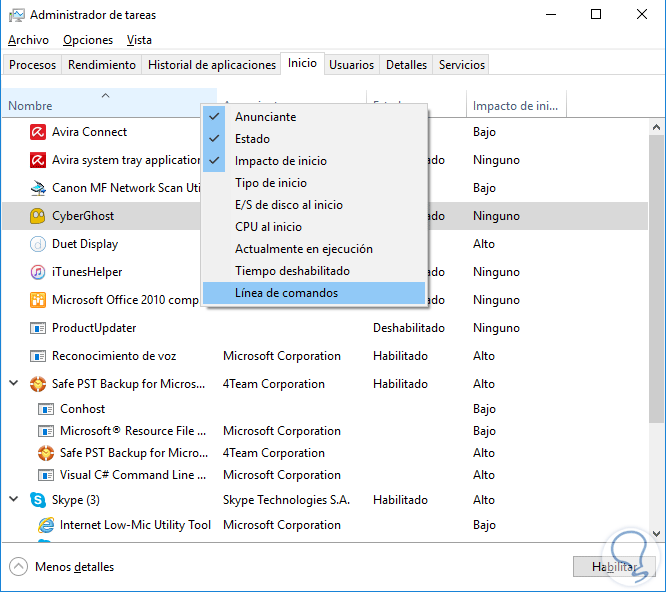Viewport: 666px width, 592px height.
Task: Open the Opciones menu
Action: (x=88, y=40)
